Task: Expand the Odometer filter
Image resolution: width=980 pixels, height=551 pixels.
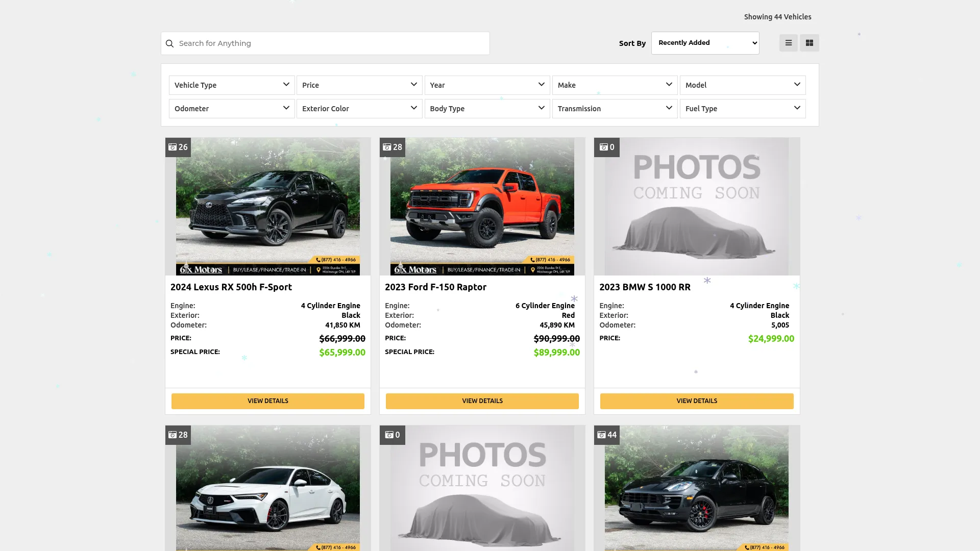Action: [x=232, y=109]
